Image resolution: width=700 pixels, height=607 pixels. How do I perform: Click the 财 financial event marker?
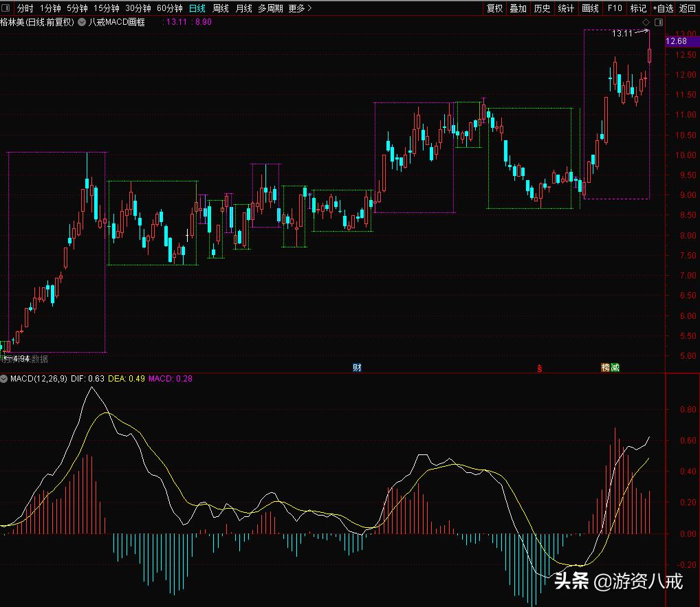pos(356,368)
